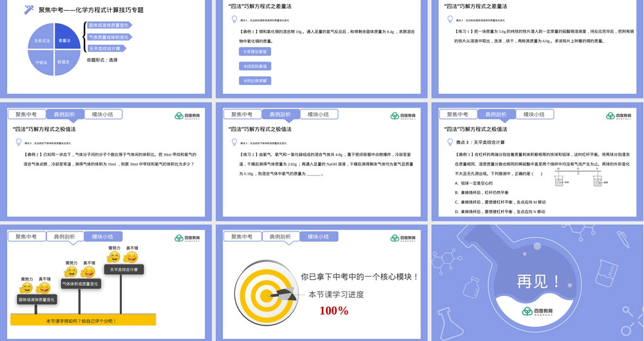
Task: Click the lightbulb icon on the 练习1 slide
Action: [x=450, y=19]
